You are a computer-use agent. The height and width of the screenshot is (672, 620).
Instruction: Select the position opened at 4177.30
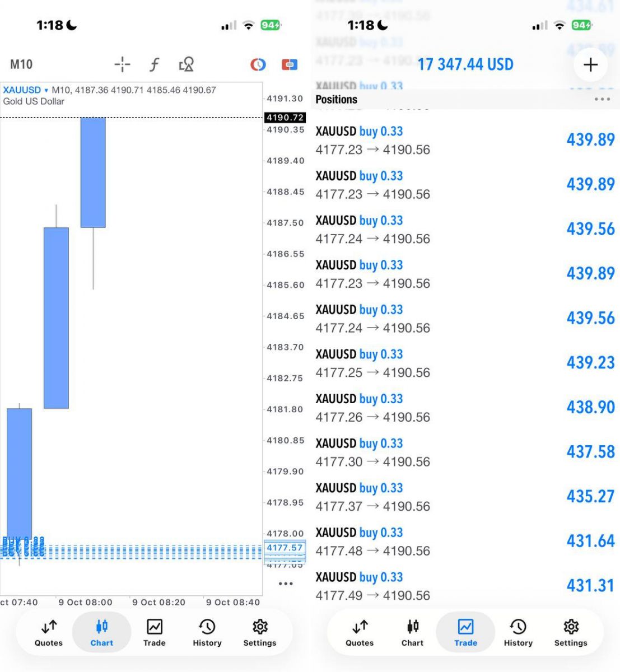point(465,452)
